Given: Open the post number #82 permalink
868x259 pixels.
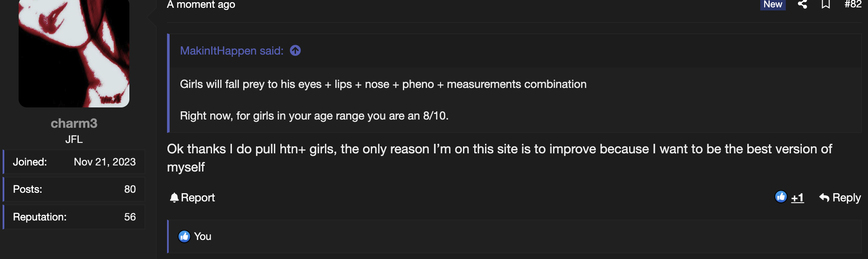Looking at the screenshot, I should point(852,4).
